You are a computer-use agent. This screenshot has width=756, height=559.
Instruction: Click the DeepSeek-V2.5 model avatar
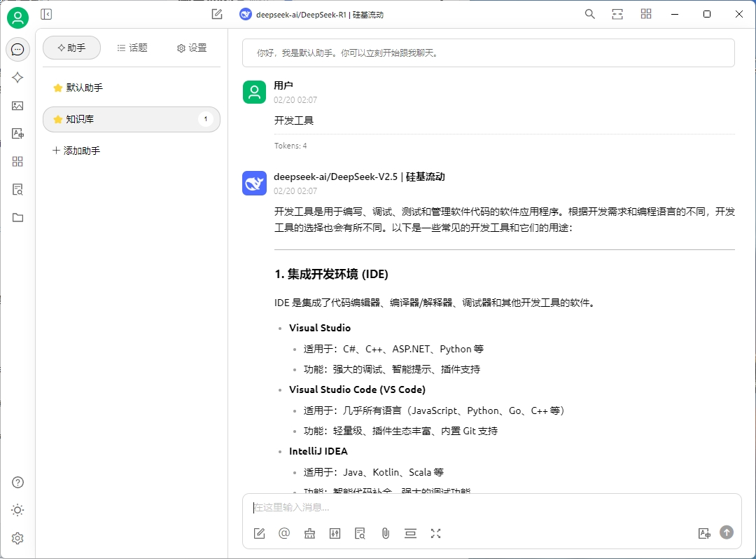(255, 184)
